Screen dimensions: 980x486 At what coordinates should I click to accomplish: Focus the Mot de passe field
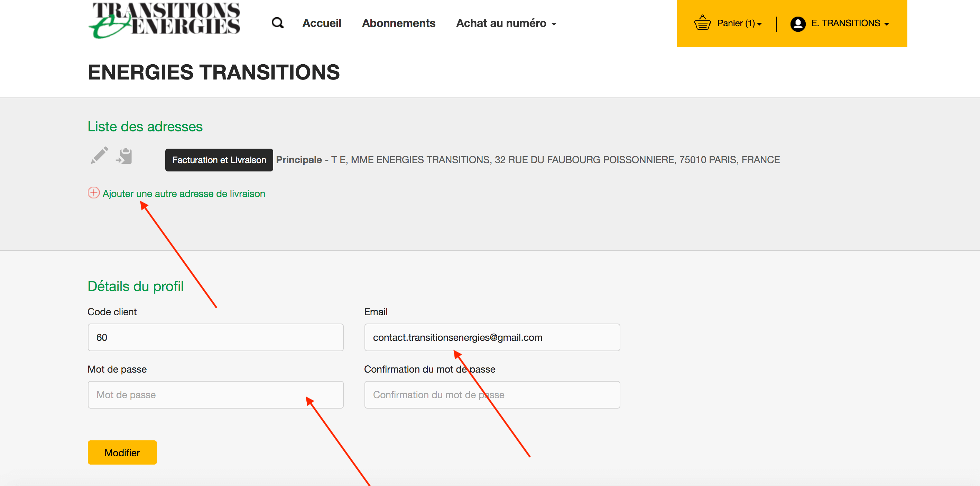(215, 395)
